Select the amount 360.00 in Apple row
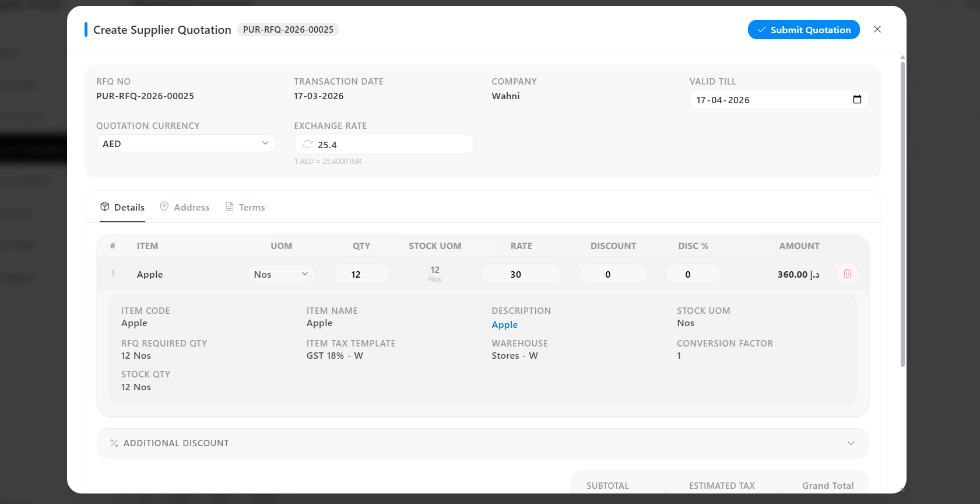This screenshot has height=504, width=980. pos(799,274)
